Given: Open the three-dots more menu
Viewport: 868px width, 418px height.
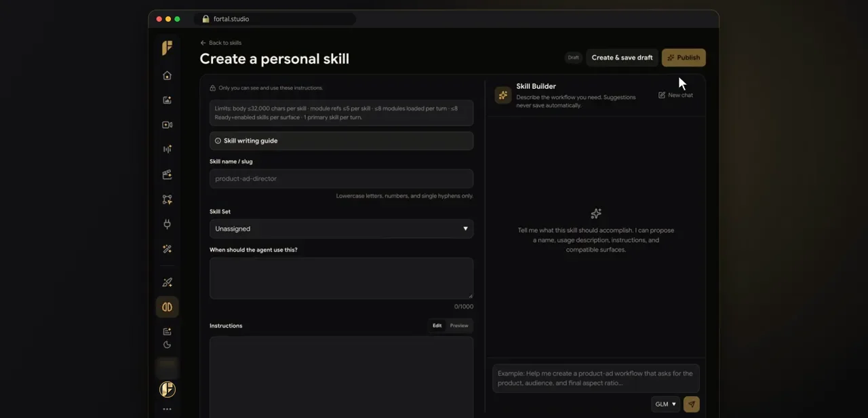Looking at the screenshot, I should point(167,409).
